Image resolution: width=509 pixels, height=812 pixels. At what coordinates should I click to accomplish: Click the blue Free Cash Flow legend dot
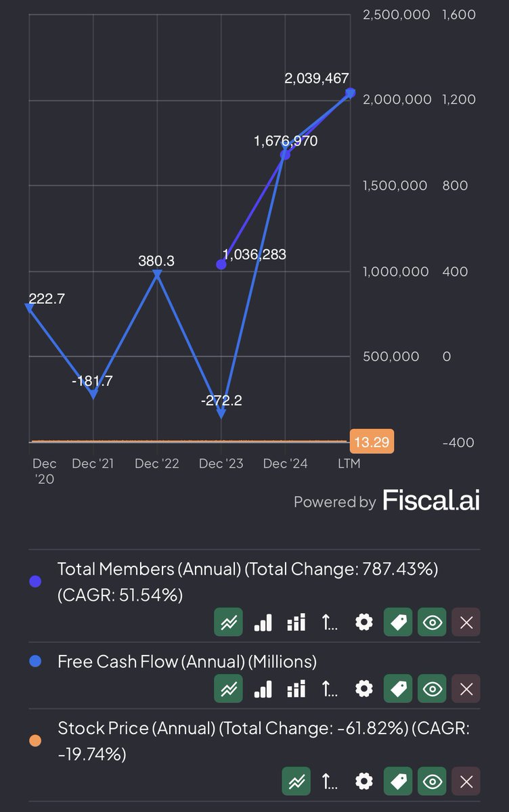pyautogui.click(x=36, y=661)
